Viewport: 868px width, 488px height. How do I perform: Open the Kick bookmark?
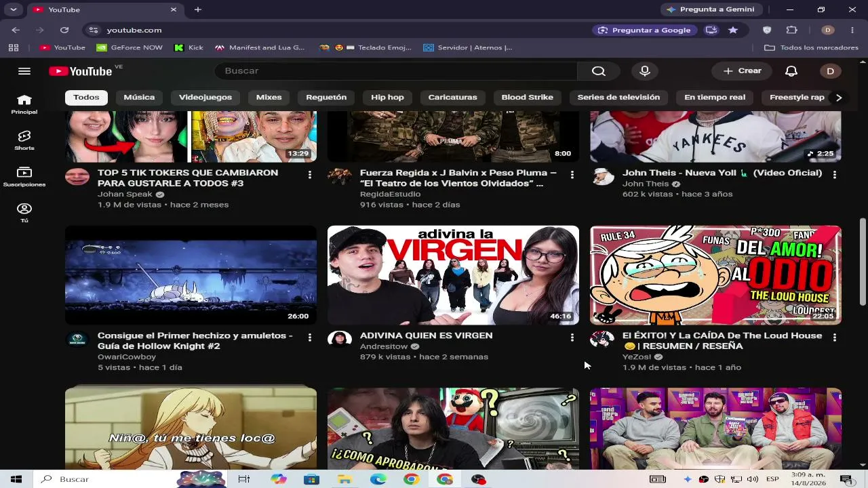(189, 47)
